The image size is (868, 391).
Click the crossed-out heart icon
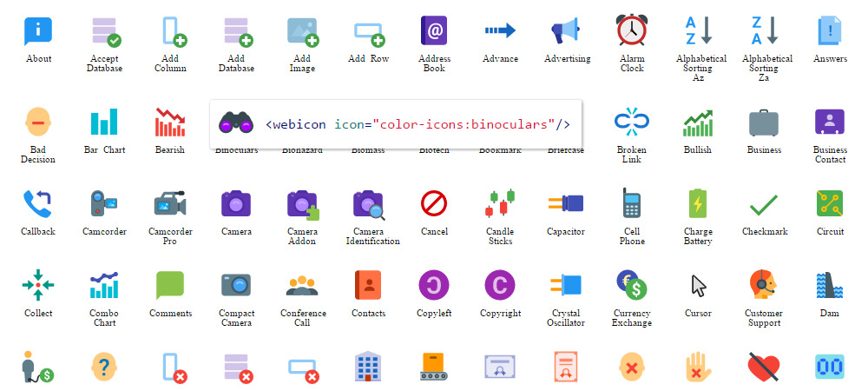(x=763, y=366)
